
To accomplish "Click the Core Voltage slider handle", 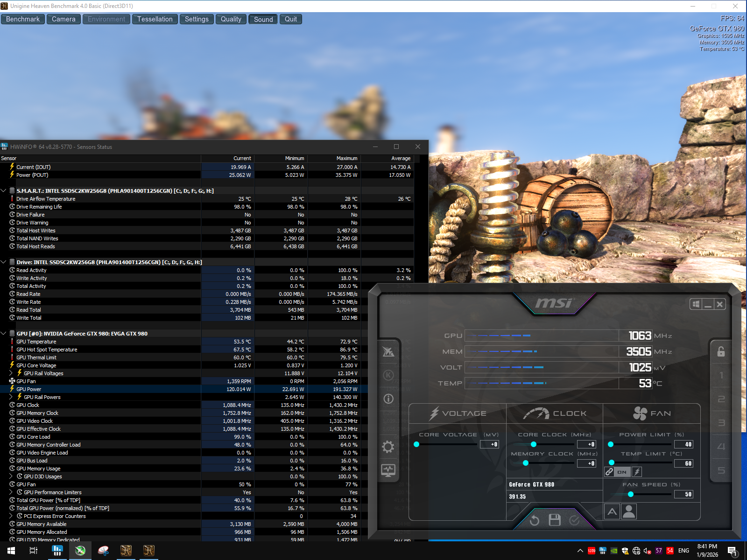I will tap(416, 444).
